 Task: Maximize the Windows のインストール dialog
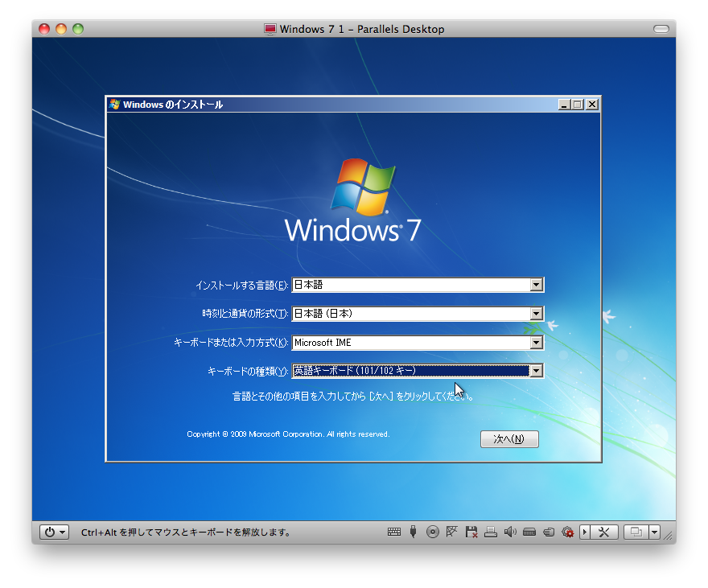(577, 105)
